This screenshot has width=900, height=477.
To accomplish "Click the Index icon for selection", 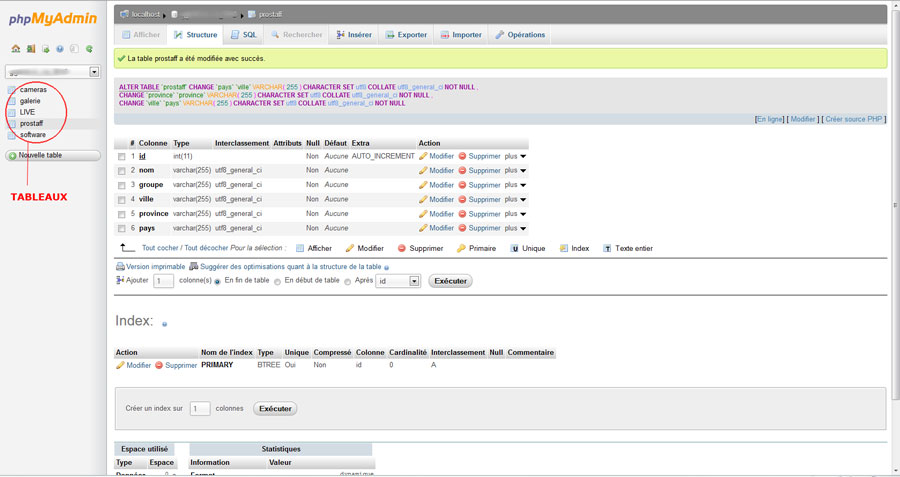I will [x=564, y=248].
